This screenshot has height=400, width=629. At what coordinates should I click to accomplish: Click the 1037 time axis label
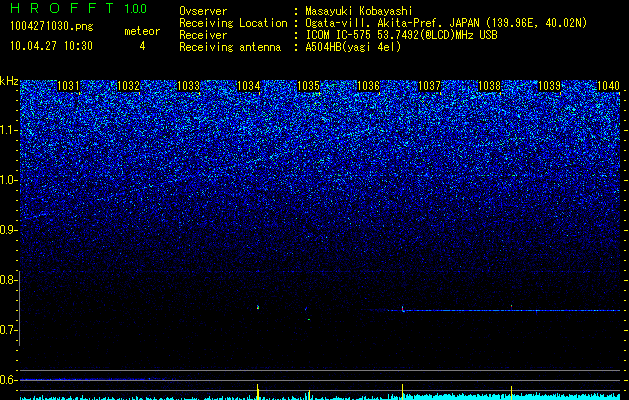click(429, 86)
